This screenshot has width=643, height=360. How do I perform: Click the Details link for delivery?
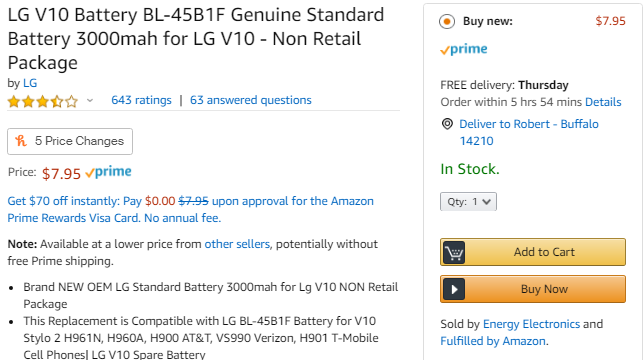tap(603, 102)
